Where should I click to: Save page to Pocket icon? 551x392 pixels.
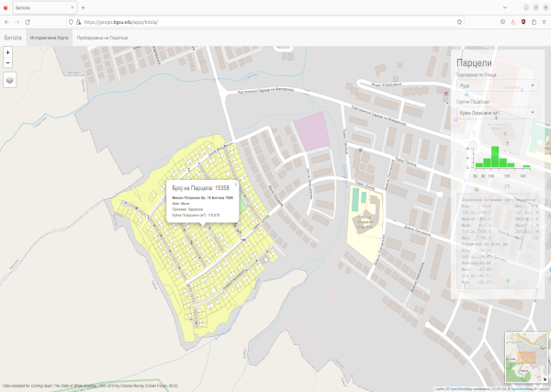click(x=501, y=20)
